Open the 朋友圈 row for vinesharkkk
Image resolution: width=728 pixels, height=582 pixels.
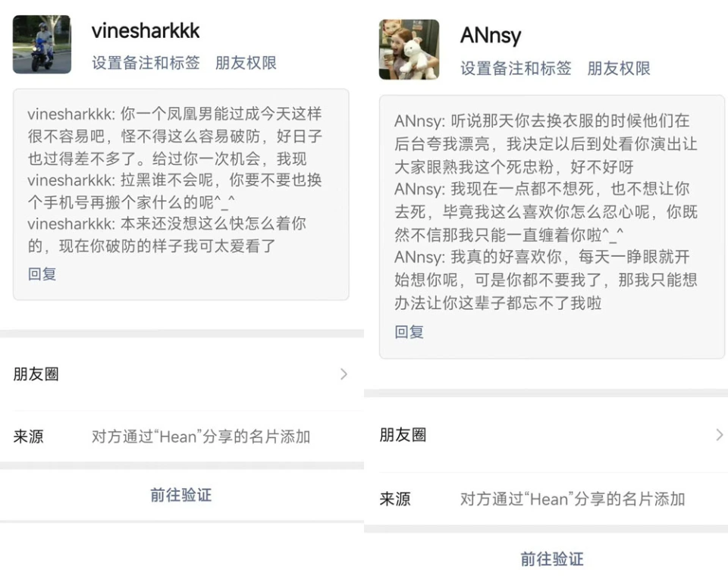[181, 374]
